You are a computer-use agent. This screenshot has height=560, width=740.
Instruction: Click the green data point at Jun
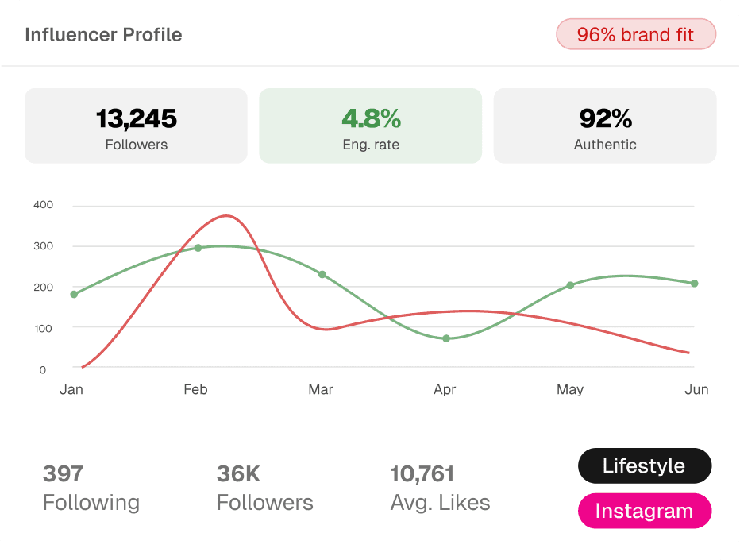point(695,284)
